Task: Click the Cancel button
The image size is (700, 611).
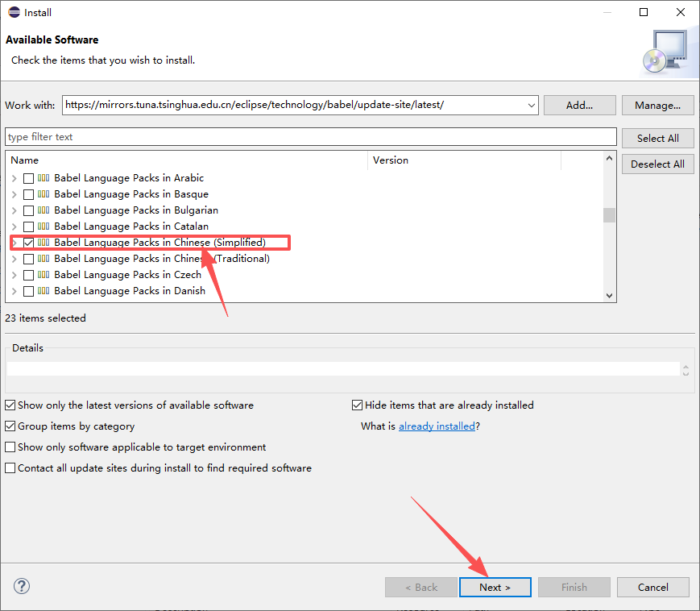Action: pos(652,588)
